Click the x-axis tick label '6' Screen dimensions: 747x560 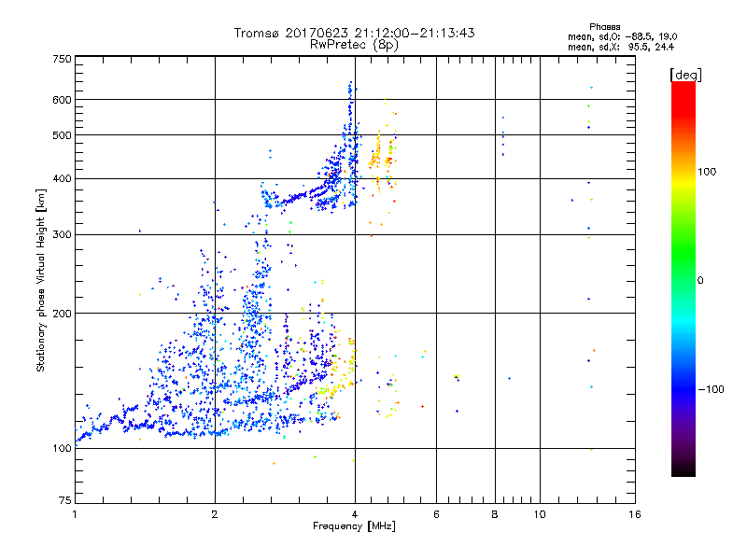436,514
